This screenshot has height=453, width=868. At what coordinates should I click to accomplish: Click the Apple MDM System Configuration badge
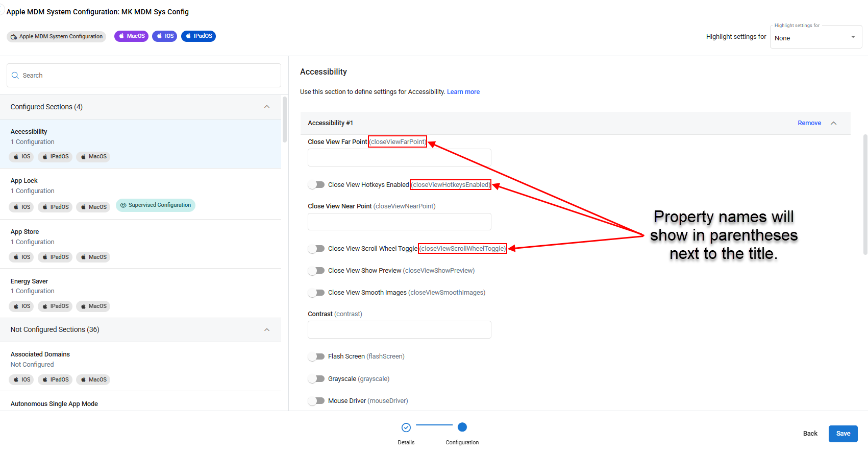click(56, 36)
